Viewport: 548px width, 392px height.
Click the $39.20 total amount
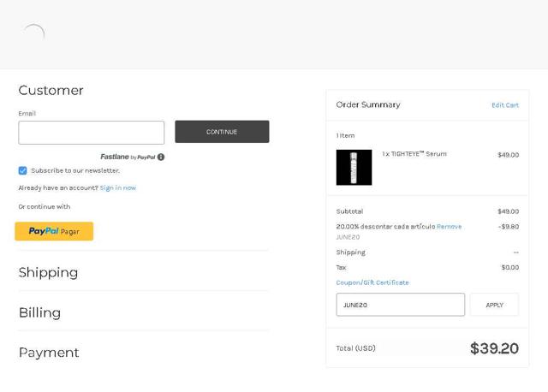pos(494,348)
